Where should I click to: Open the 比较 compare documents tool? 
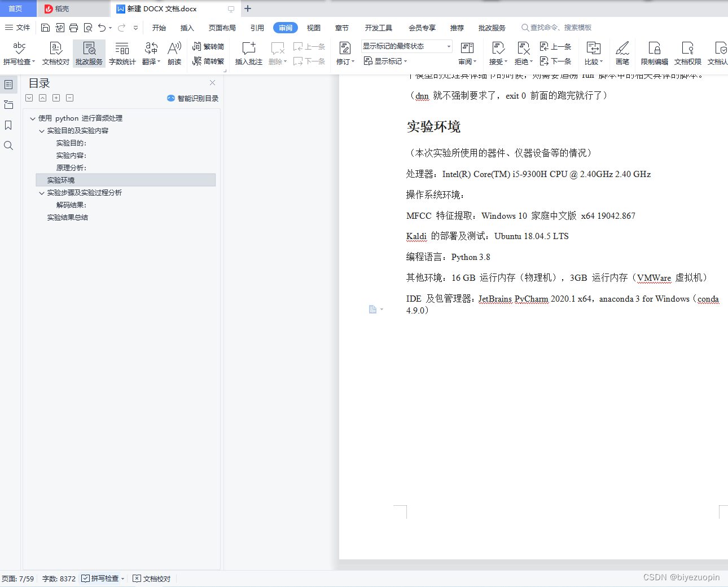pos(593,54)
